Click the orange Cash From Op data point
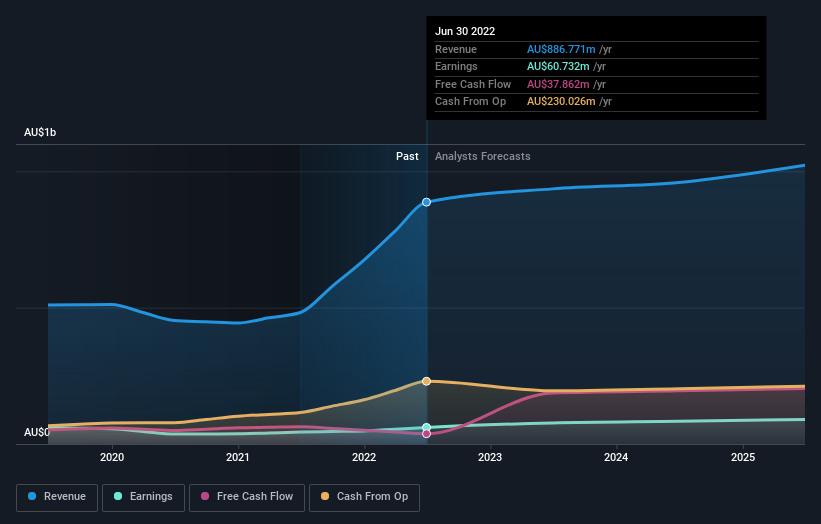Viewport: 821px width, 524px height. click(x=427, y=381)
